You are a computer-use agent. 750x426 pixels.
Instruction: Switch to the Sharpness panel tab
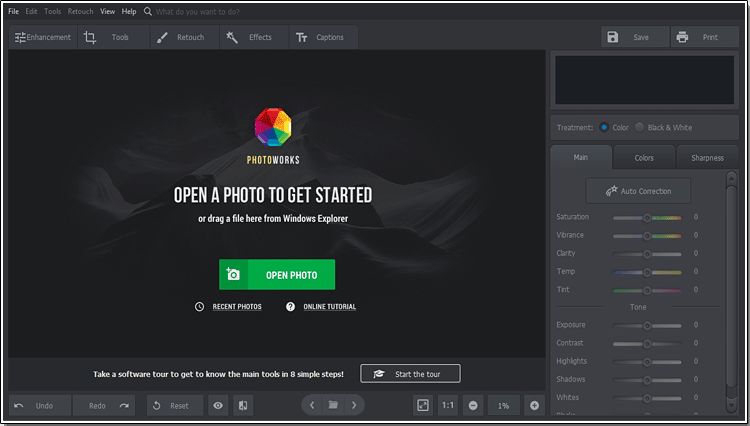707,158
